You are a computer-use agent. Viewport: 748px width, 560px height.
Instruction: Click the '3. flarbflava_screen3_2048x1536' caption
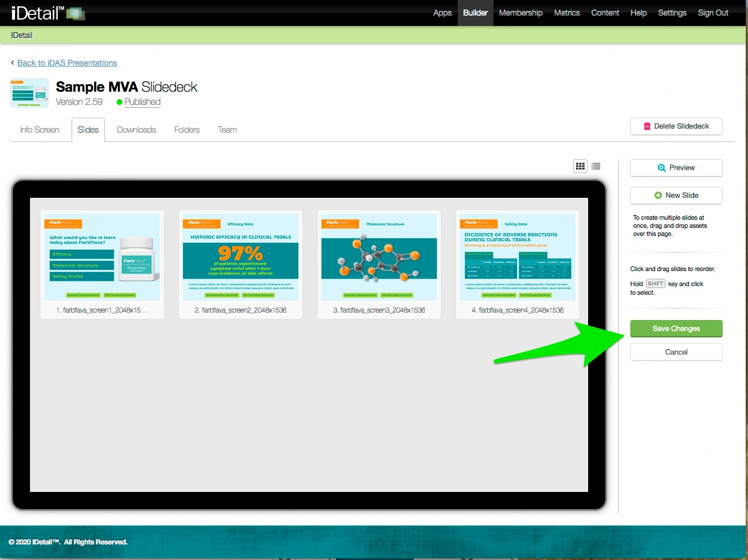pos(379,310)
